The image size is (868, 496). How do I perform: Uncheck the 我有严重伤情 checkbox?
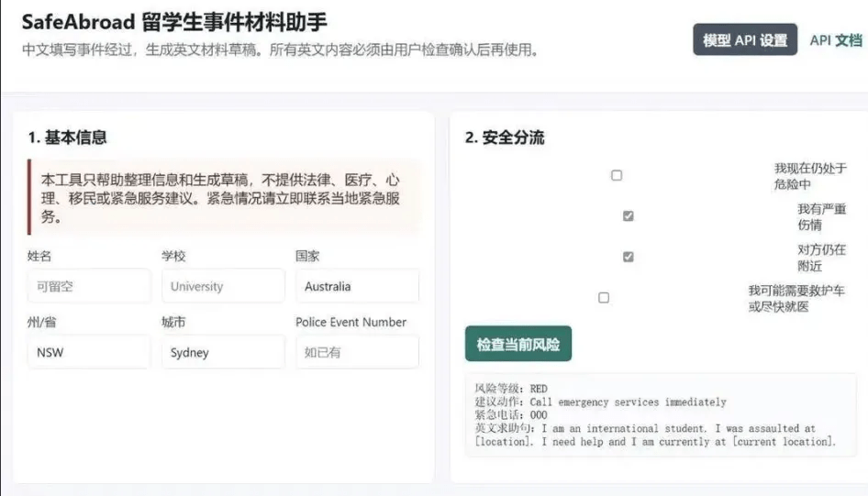pyautogui.click(x=628, y=216)
